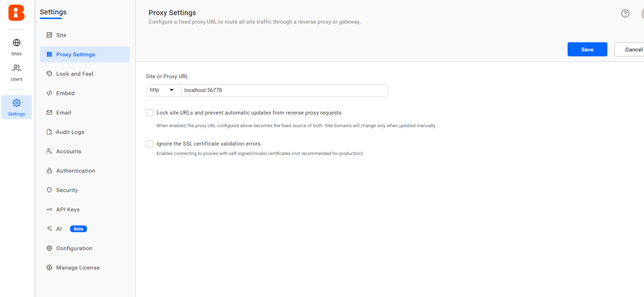Click the Site or Proxy URL field
Image resolution: width=644 pixels, height=297 pixels.
(284, 90)
